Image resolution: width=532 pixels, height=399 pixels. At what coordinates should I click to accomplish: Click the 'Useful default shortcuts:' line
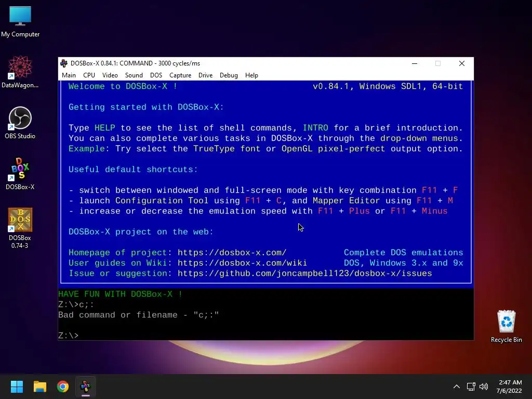click(x=133, y=170)
